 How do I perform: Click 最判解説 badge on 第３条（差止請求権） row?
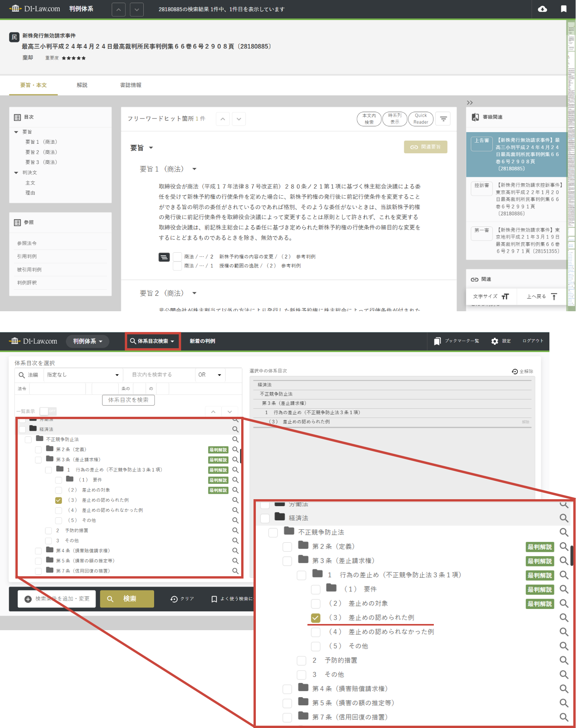(218, 460)
